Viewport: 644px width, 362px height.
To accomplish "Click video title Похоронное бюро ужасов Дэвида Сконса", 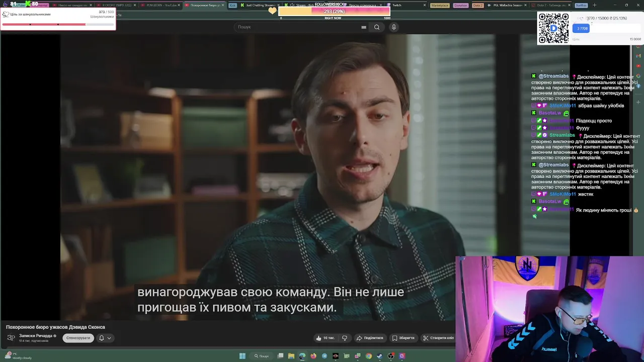I will 55,327.
